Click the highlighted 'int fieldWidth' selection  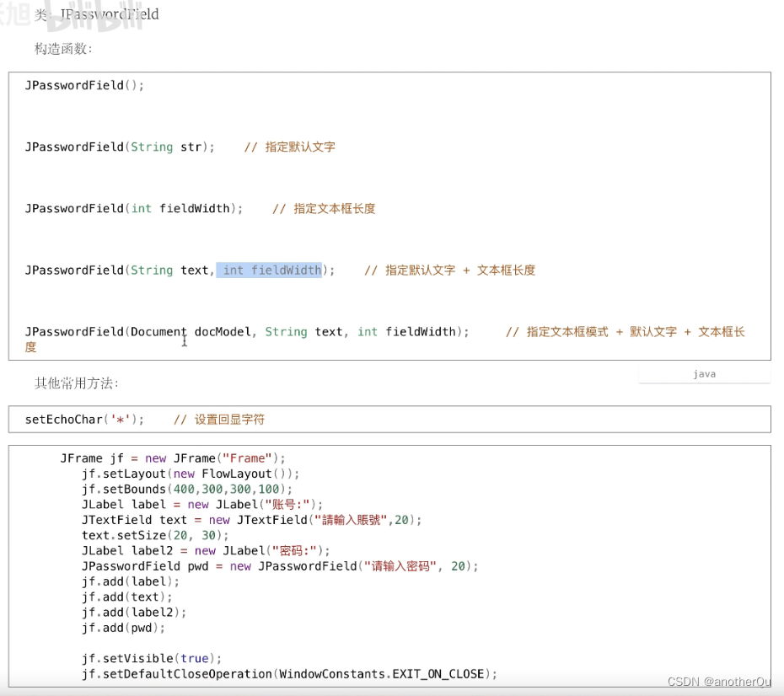(x=269, y=270)
